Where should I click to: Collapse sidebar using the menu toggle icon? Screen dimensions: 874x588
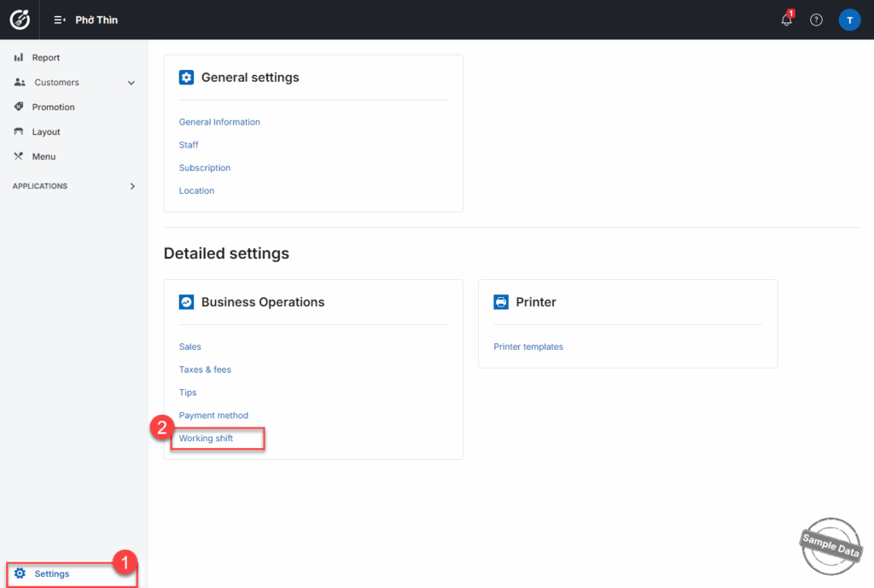(x=60, y=20)
